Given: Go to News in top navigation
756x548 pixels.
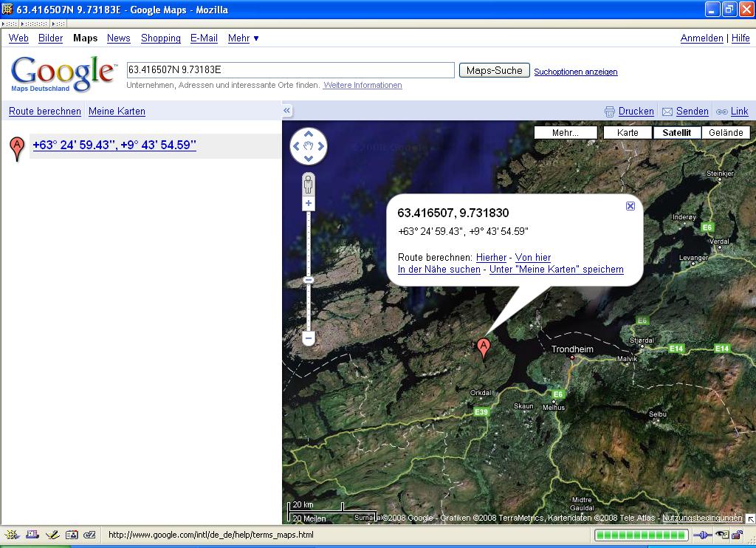Looking at the screenshot, I should 118,38.
